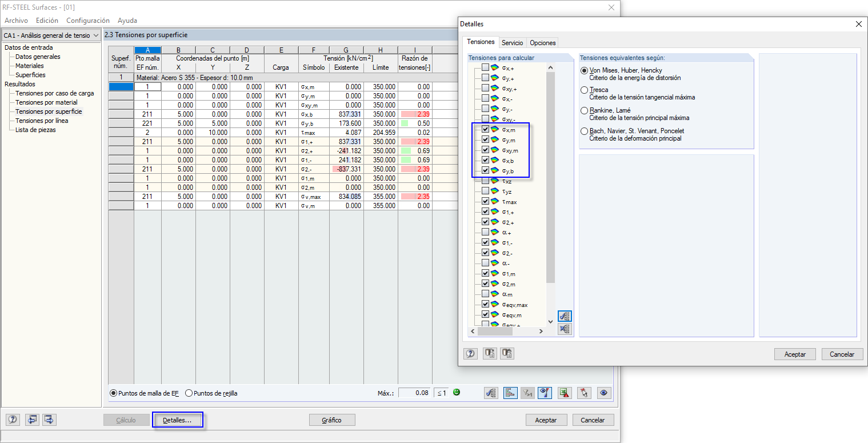The width and height of the screenshot is (868, 443).
Task: Open Datos generales in the navigator tree
Action: click(x=38, y=57)
